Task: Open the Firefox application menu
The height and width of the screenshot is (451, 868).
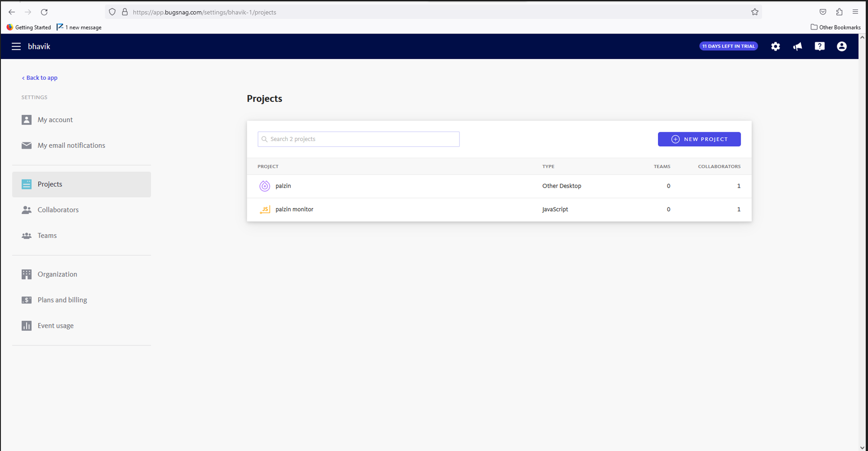Action: point(855,12)
